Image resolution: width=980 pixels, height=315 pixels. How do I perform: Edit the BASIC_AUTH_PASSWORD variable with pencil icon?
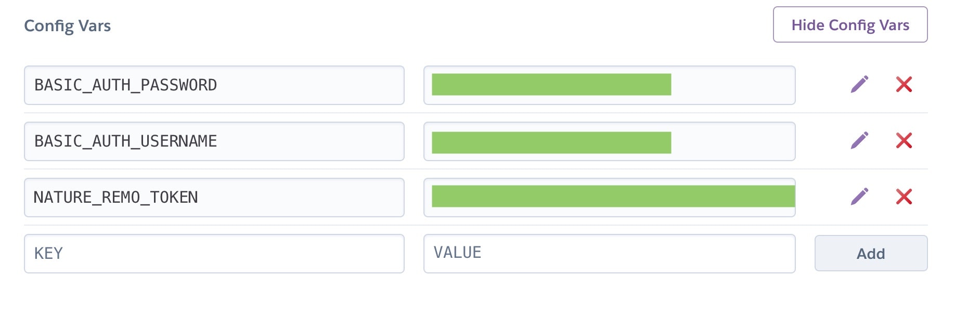pos(859,84)
